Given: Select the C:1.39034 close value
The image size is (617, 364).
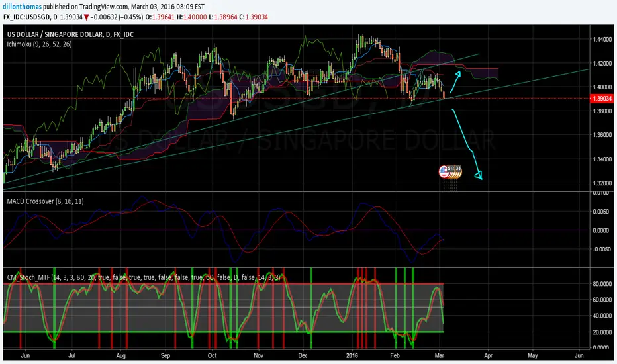Looking at the screenshot, I should 254,17.
